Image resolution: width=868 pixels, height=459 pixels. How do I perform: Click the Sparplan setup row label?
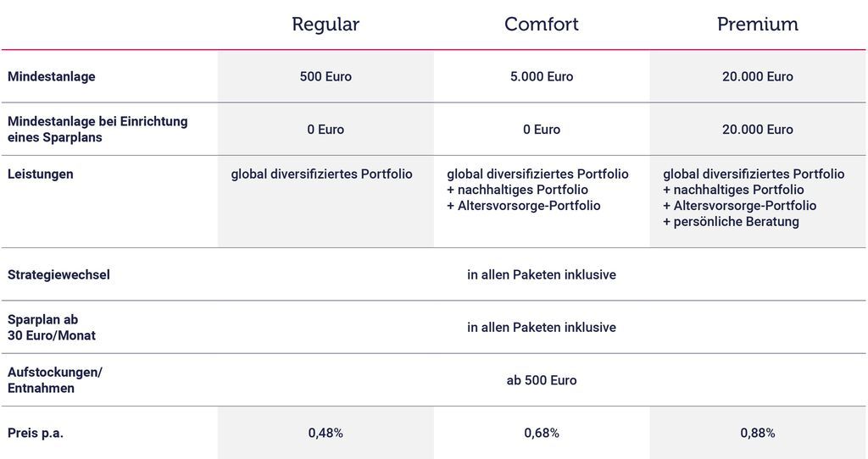pos(97,129)
